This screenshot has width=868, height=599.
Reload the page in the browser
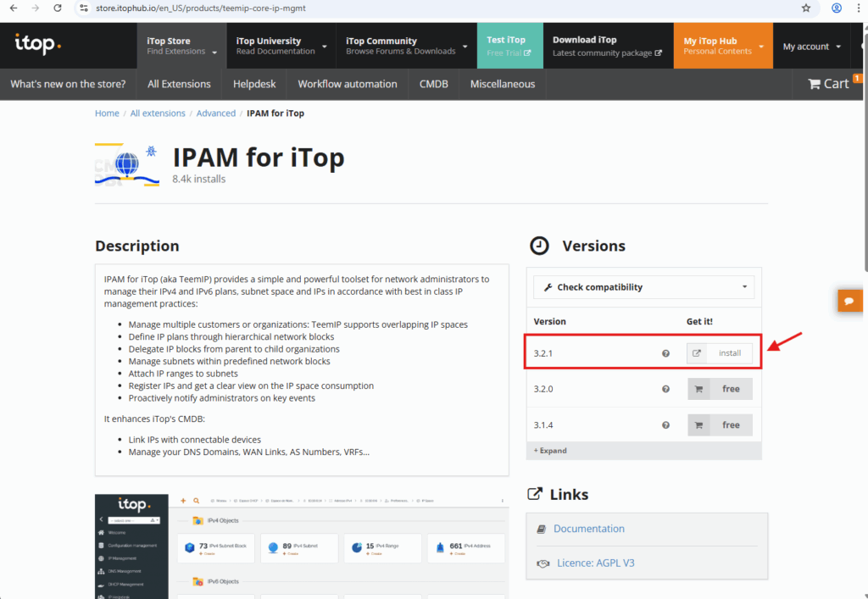coord(57,8)
